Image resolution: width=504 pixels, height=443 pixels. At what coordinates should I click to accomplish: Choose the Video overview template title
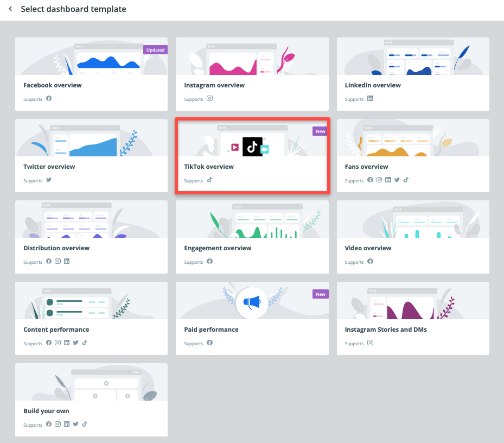point(368,248)
